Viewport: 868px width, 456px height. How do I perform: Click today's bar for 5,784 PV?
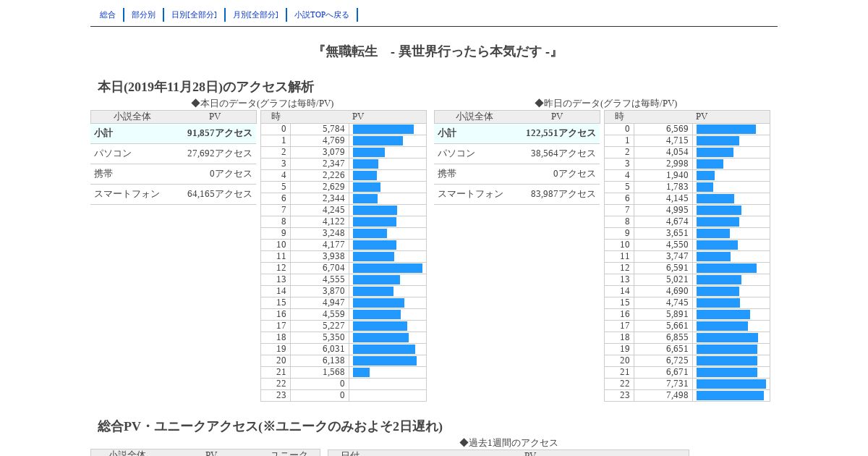click(383, 129)
